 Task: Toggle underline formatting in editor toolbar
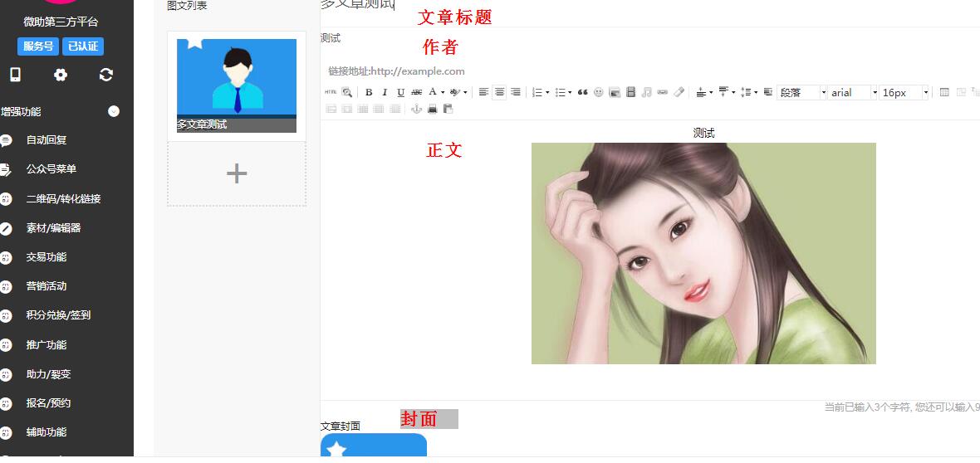(x=400, y=92)
